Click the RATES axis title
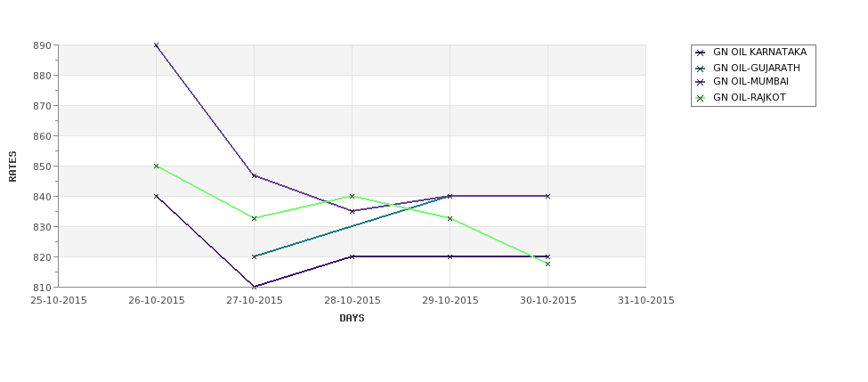The height and width of the screenshot is (382, 868). (x=12, y=167)
